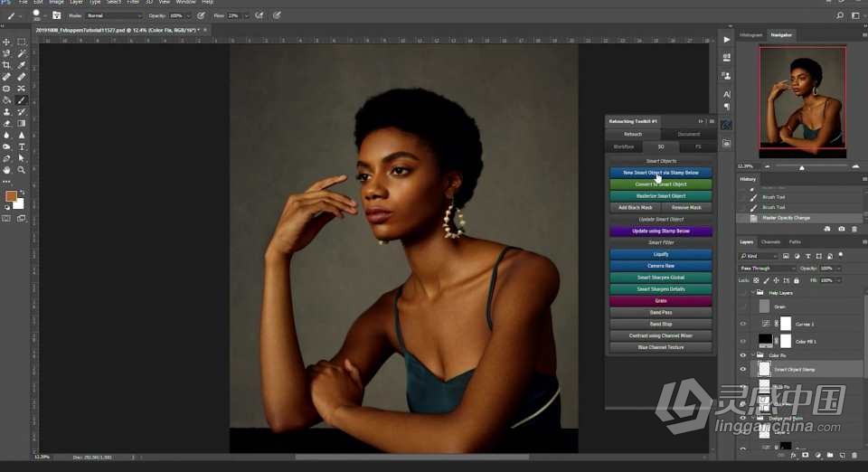Viewport: 868px width, 472px height.
Task: Select the Crop tool
Action: [x=6, y=65]
